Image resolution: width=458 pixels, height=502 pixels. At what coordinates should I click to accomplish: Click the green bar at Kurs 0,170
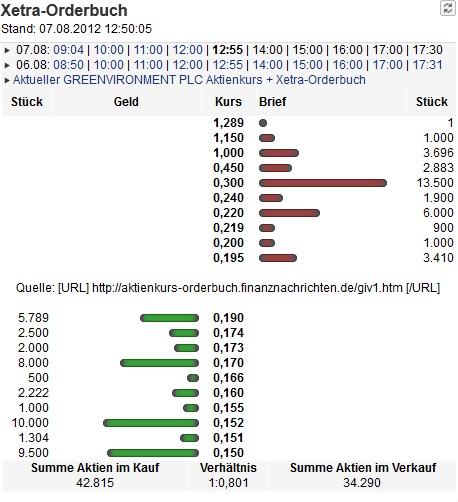tap(159, 363)
